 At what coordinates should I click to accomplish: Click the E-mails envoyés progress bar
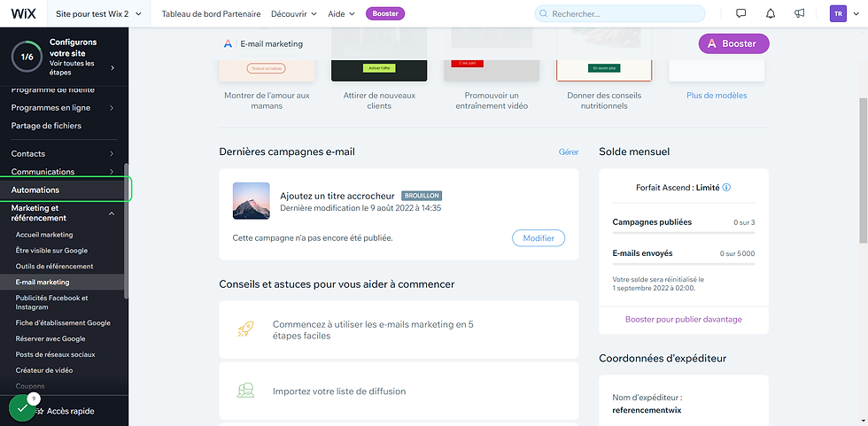[684, 264]
